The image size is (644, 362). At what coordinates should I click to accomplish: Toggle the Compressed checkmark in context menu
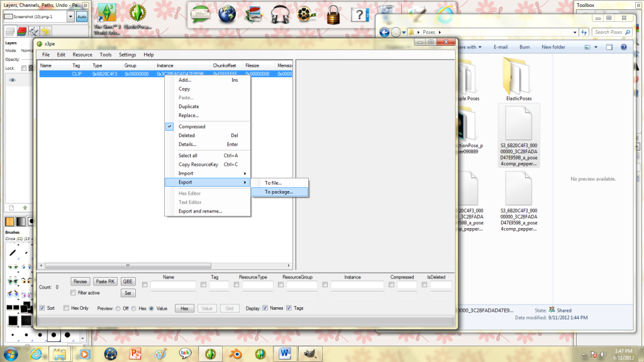coord(169,126)
